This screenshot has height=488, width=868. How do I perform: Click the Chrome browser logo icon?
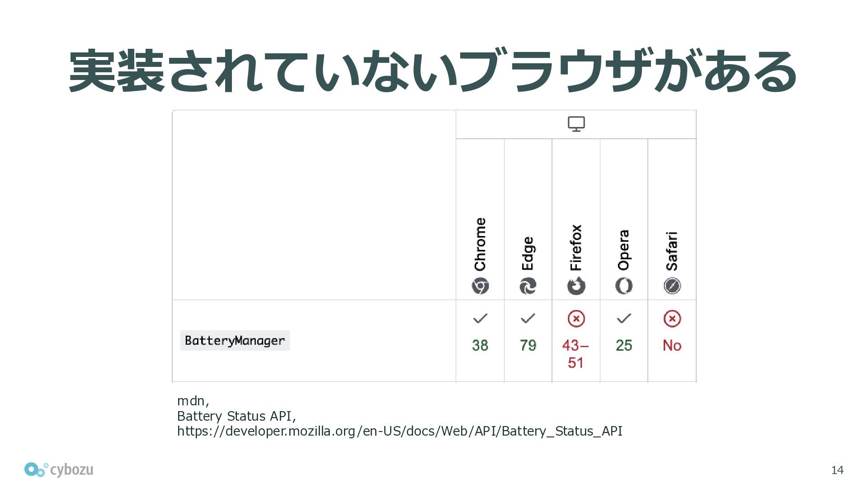[480, 286]
